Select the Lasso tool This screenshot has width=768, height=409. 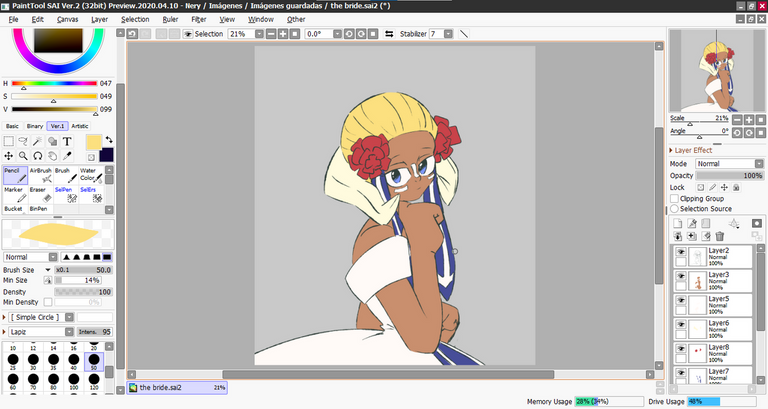(23, 142)
